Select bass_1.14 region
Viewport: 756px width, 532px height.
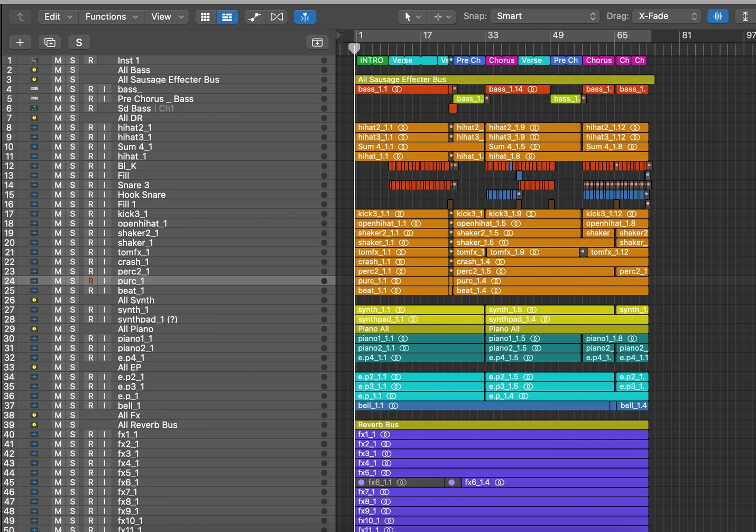click(518, 89)
